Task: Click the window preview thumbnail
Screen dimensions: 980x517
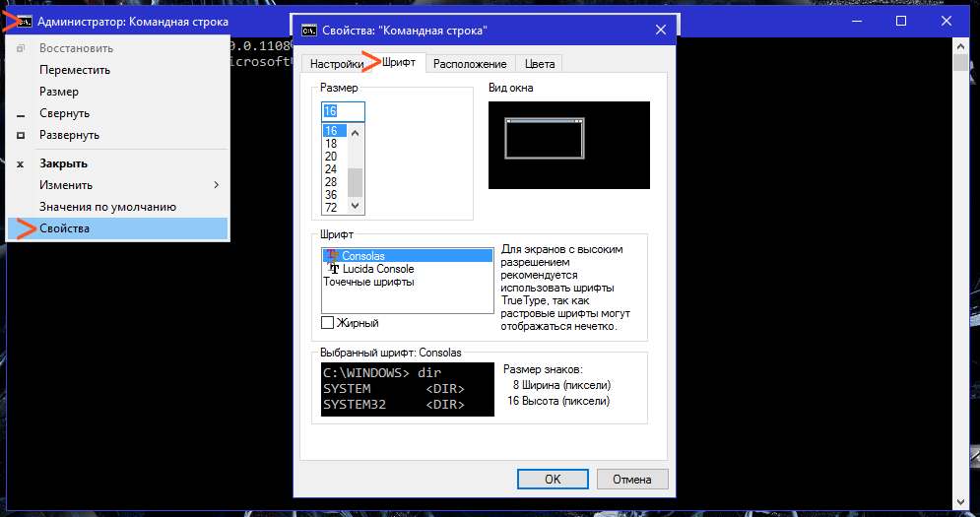Action: click(x=568, y=145)
